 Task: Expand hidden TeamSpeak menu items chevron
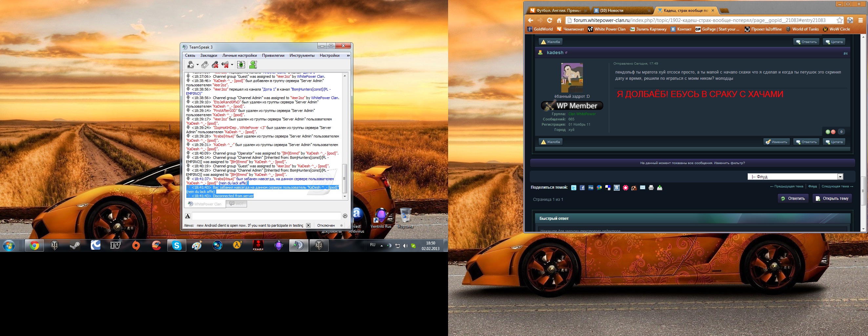348,55
